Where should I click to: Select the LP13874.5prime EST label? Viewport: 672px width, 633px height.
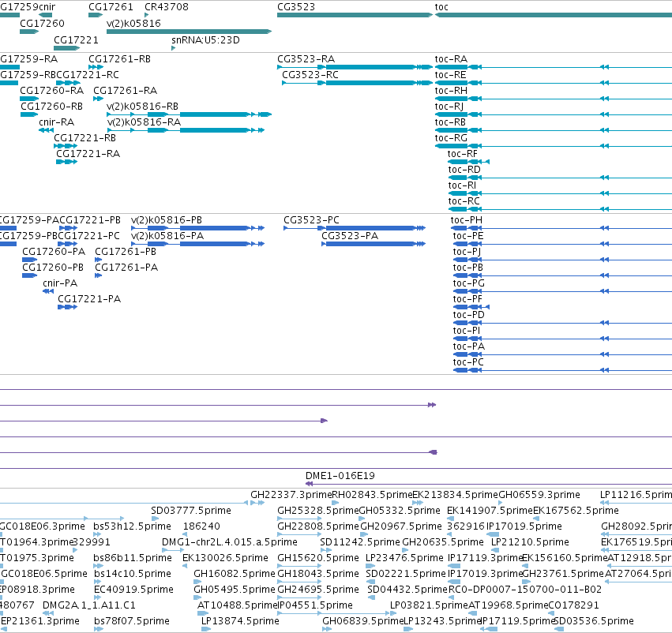240,620
